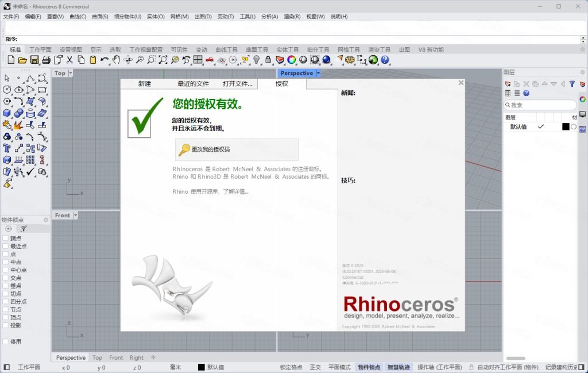The image size is (588, 373).
Task: Click the Open folder toolbar icon
Action: (x=22, y=60)
